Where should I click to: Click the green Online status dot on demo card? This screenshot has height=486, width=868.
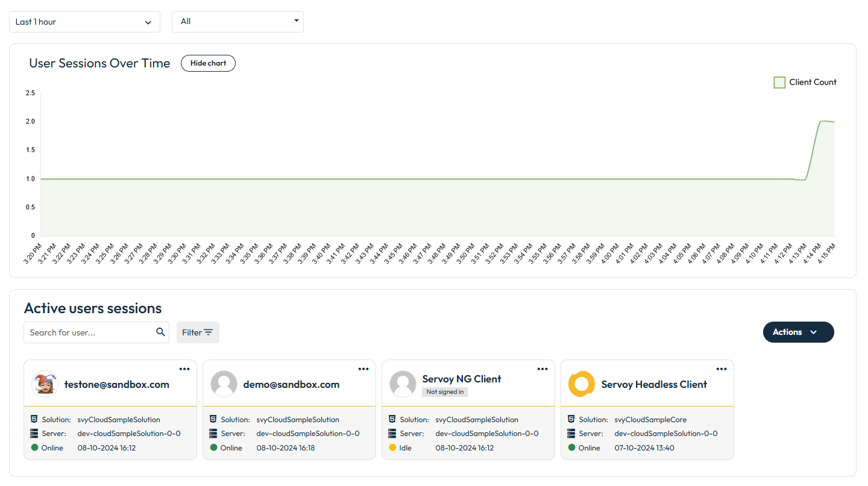point(213,447)
